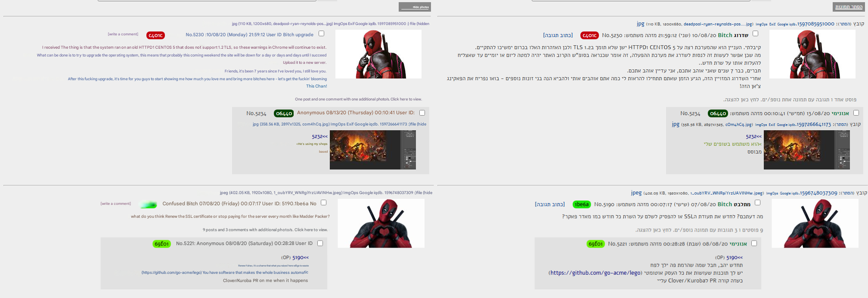Click blurred green ID badge on English post 5190
Image resolution: width=868 pixels, height=298 pixels.
[149, 205]
